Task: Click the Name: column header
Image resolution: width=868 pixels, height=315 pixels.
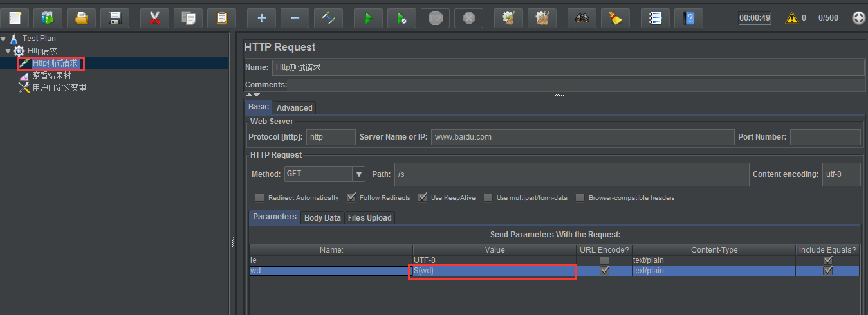Action: [331, 249]
